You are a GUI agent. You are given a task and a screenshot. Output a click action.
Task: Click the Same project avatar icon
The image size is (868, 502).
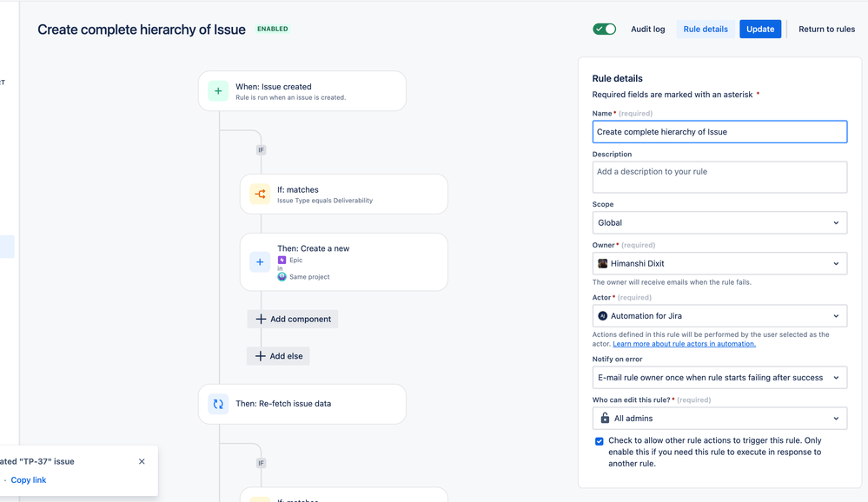coord(282,277)
